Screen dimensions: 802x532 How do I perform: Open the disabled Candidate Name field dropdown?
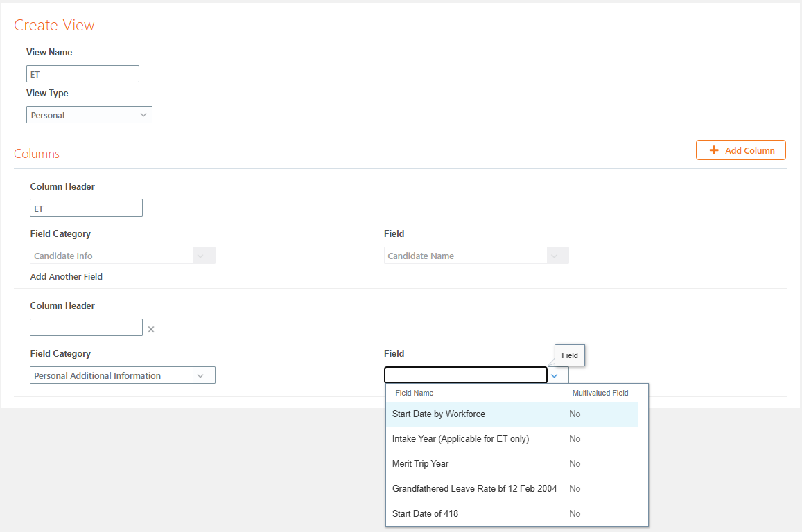click(x=476, y=256)
